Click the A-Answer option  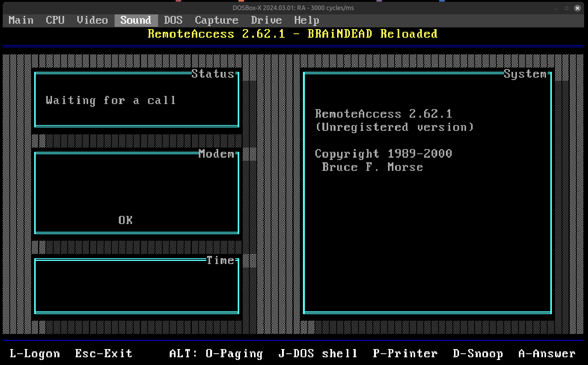547,353
